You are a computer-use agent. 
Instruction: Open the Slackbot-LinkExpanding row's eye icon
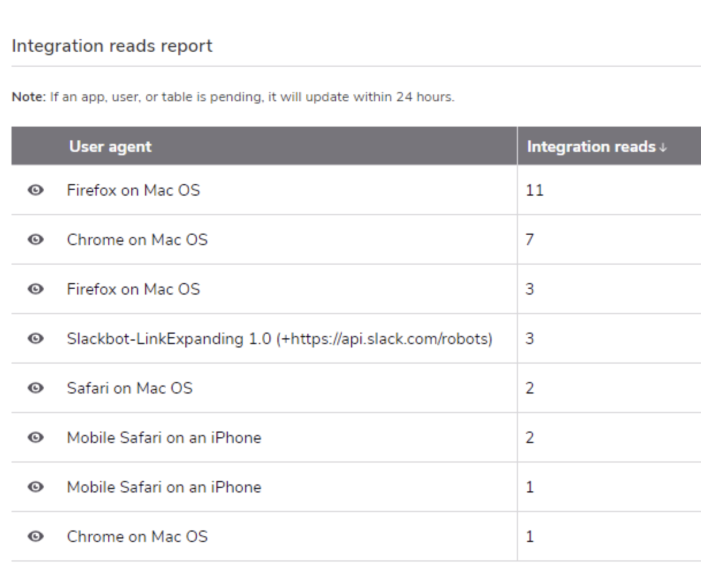pyautogui.click(x=36, y=339)
